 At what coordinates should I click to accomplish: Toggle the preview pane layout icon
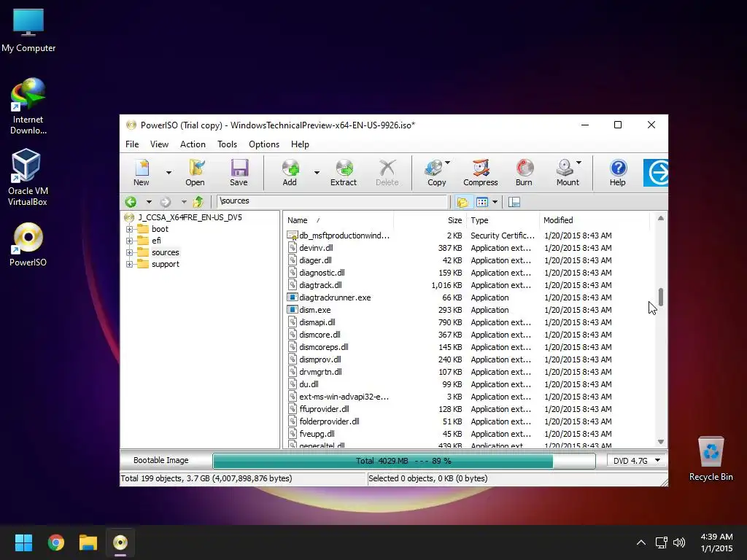[x=514, y=202]
